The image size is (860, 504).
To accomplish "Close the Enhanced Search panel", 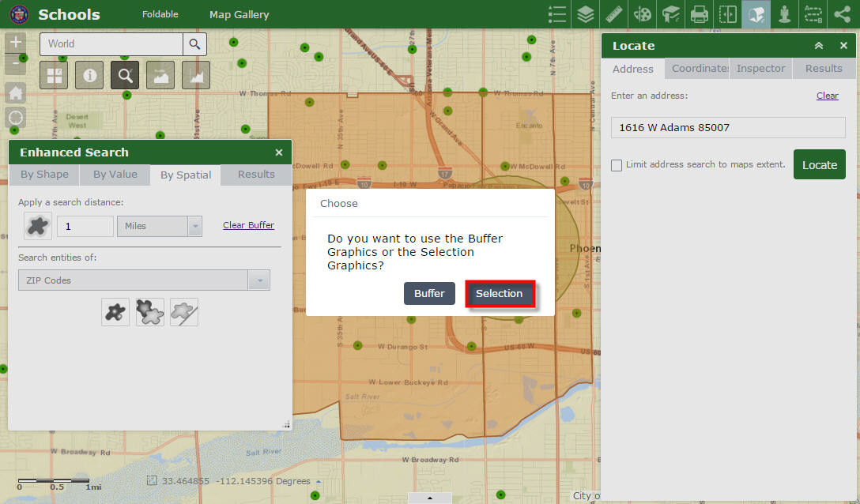I will pos(278,152).
